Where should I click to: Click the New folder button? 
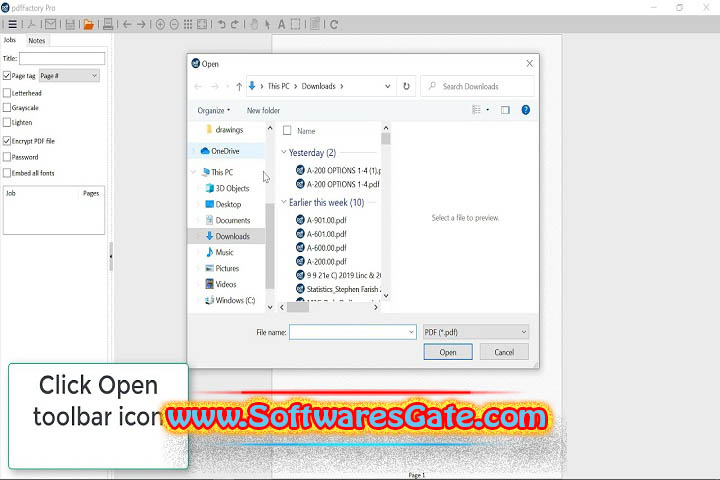pos(263,111)
